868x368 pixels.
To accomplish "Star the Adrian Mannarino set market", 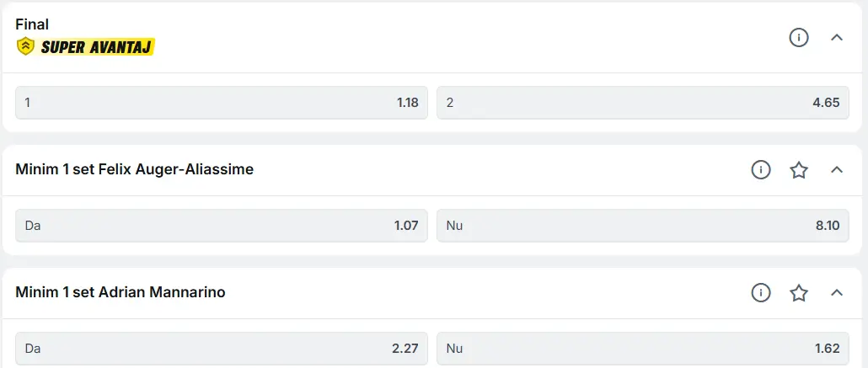I will [799, 293].
